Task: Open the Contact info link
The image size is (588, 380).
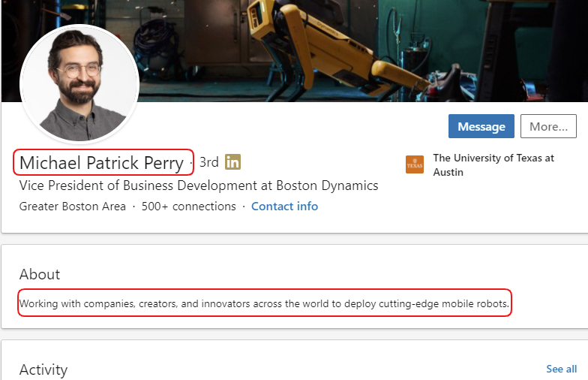Action: [285, 206]
